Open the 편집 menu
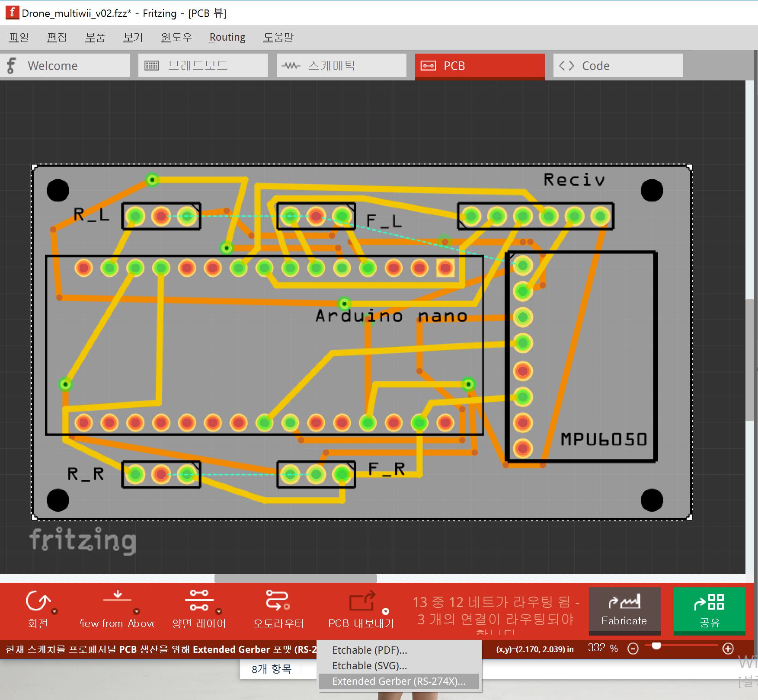The height and width of the screenshot is (700, 758). (57, 37)
